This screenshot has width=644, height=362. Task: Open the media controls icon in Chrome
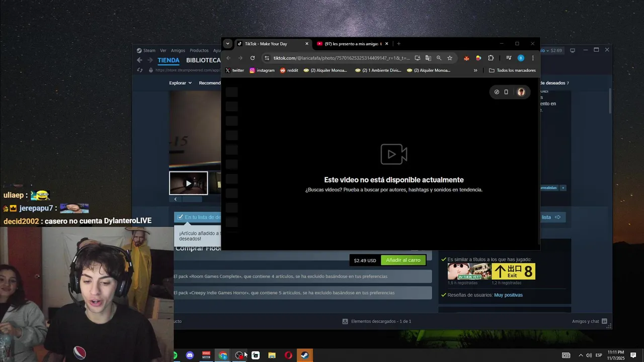click(x=509, y=58)
